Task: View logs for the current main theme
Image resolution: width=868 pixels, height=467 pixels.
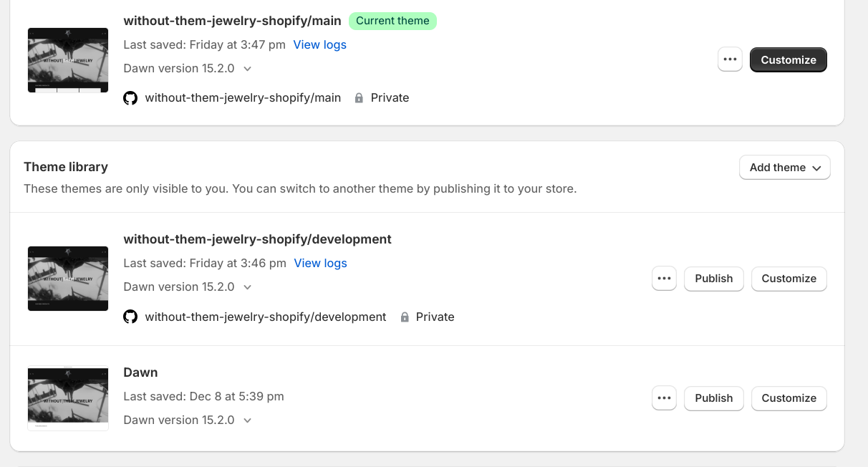Action: (319, 44)
